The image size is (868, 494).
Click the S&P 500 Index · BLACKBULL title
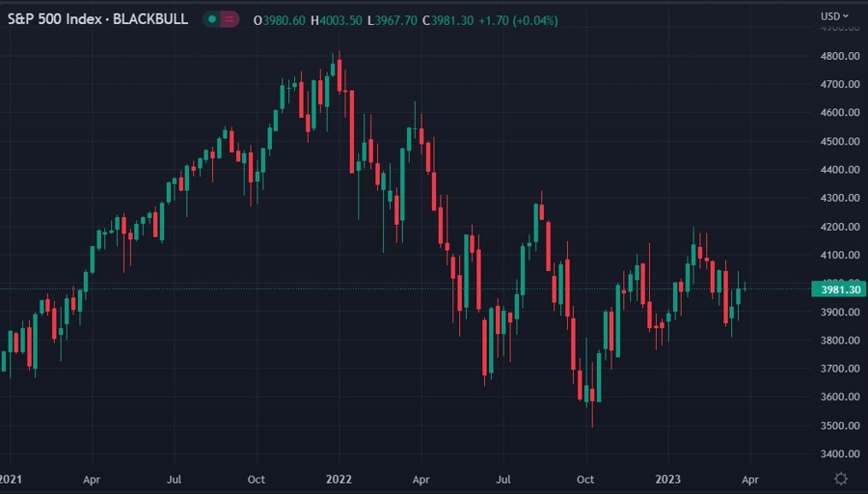coord(98,19)
